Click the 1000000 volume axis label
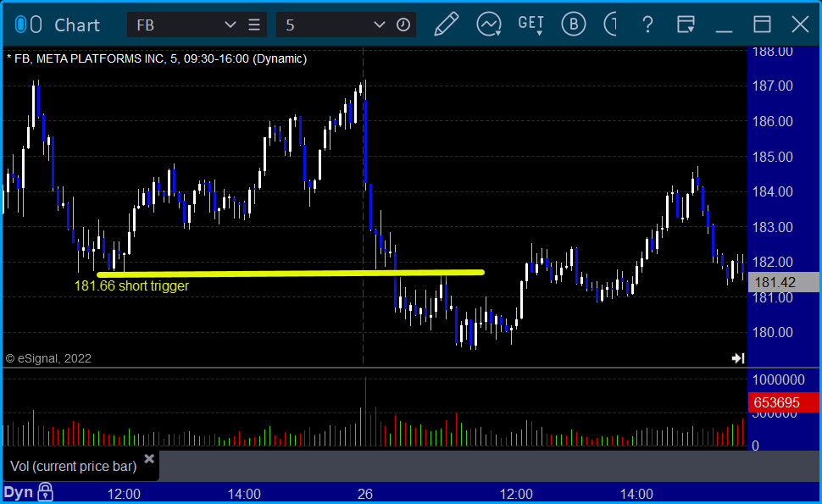 pyautogui.click(x=779, y=379)
